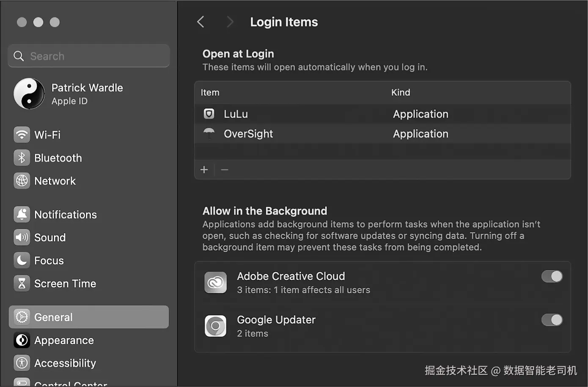The height and width of the screenshot is (387, 588).
Task: Click Google Updater name text
Action: (x=276, y=320)
